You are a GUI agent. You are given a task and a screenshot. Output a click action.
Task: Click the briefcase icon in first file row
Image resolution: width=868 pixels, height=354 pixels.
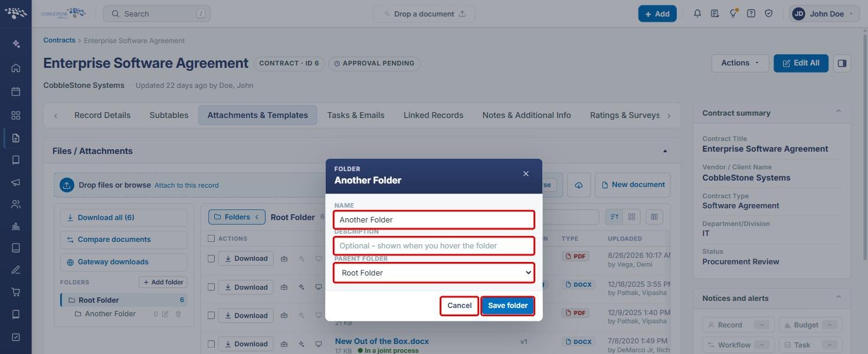pyautogui.click(x=284, y=258)
